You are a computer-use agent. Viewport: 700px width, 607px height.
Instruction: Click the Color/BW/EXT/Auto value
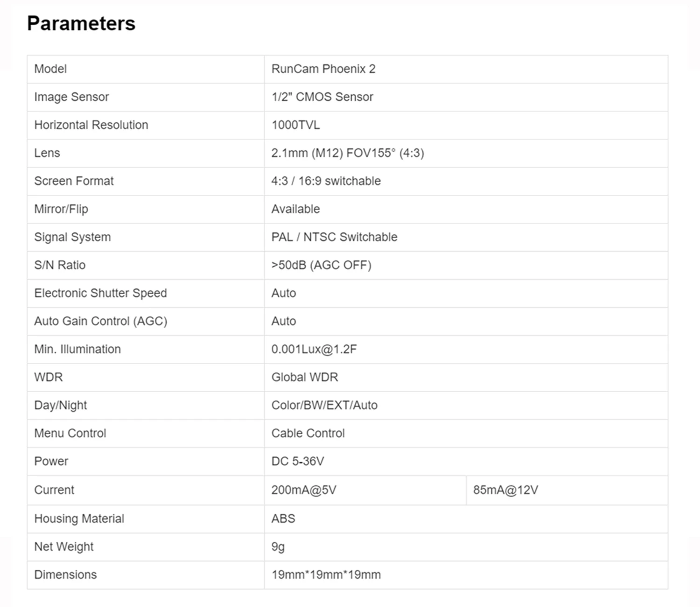[x=324, y=405]
